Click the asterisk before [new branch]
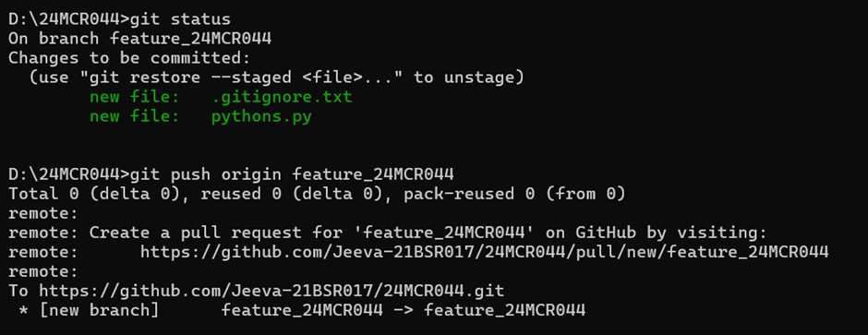Screen dimensions: 868x335 pyautogui.click(x=24, y=310)
